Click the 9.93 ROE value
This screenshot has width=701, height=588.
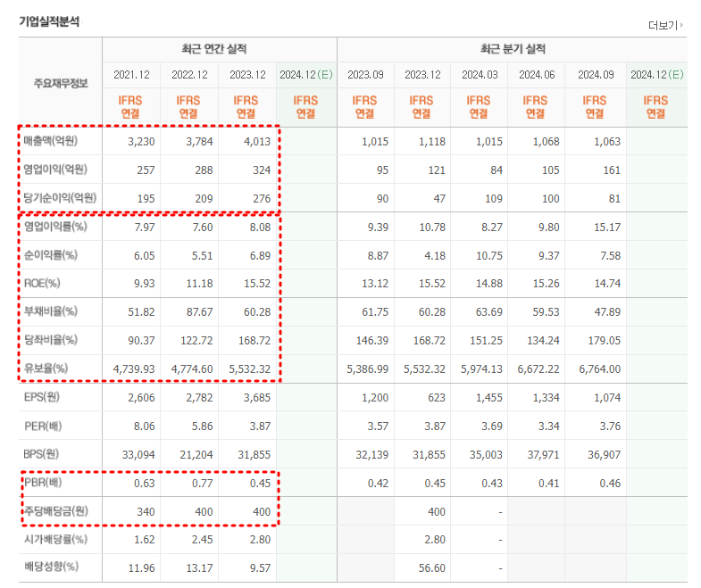[145, 284]
